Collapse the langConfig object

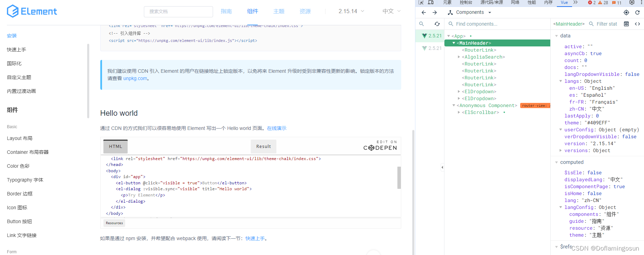pyautogui.click(x=561, y=207)
